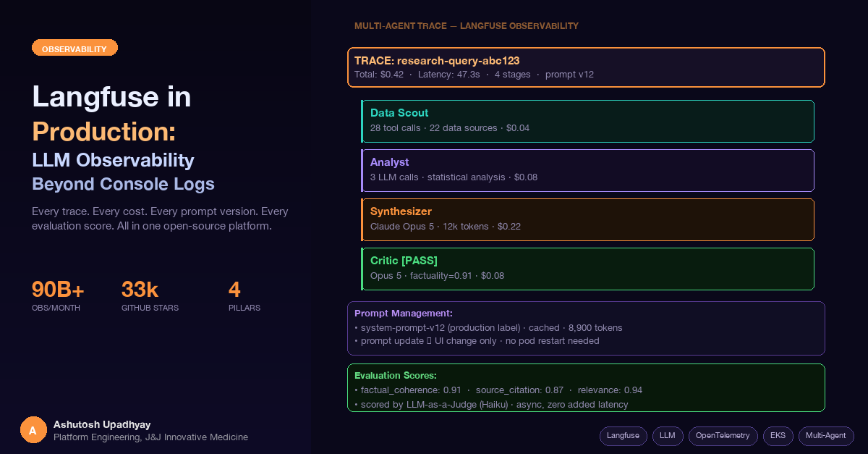Click the Langfuse tag pill
This screenshot has height=454, width=868.
623,436
